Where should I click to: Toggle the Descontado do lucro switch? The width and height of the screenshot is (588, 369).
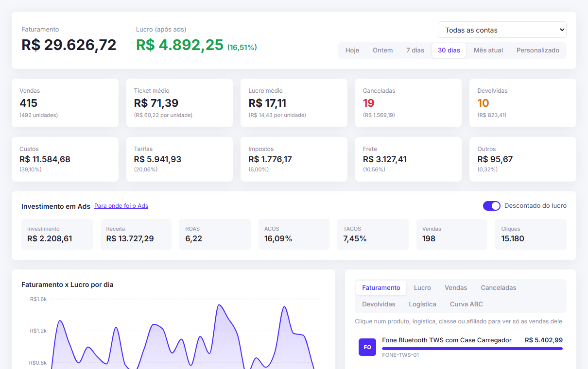click(x=492, y=206)
